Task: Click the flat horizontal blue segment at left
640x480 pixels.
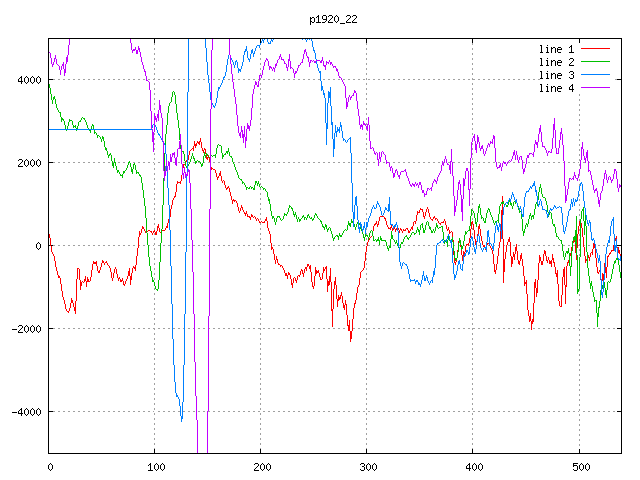Action: coord(100,129)
